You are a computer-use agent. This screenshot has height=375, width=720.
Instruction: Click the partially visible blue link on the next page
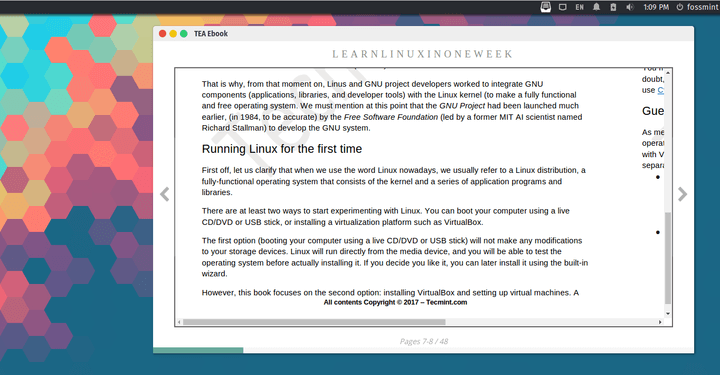661,90
